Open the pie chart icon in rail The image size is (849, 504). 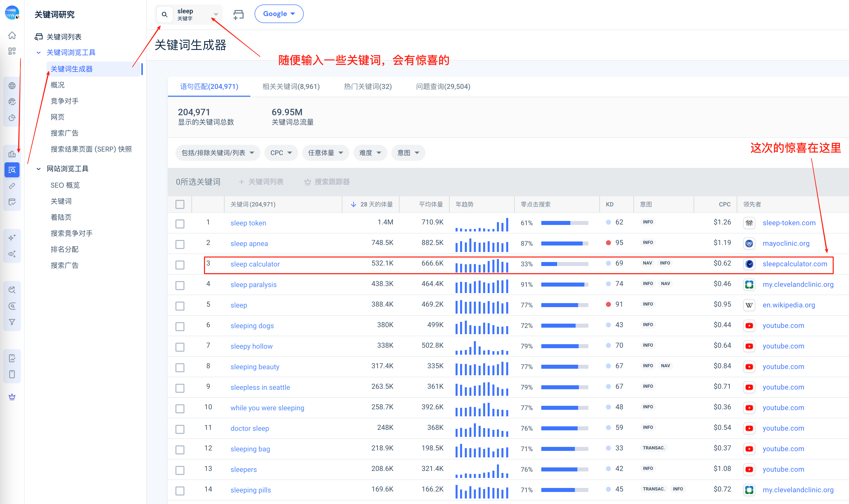pyautogui.click(x=12, y=118)
